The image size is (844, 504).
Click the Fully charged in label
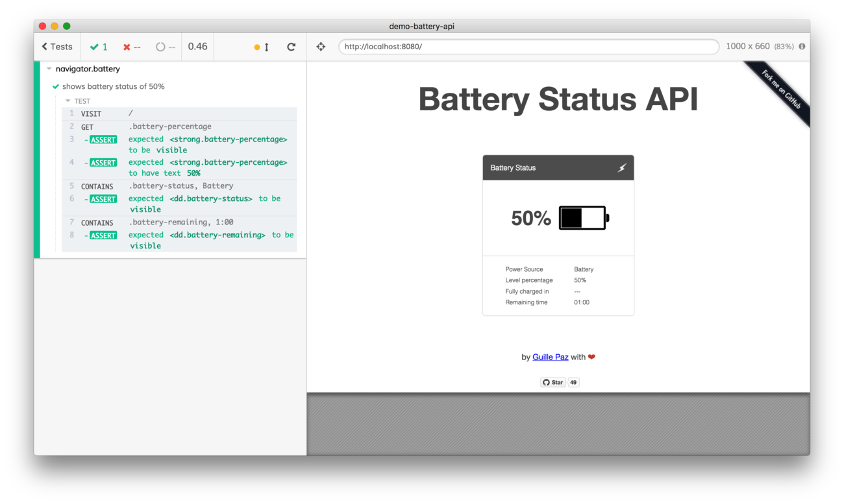pos(527,291)
